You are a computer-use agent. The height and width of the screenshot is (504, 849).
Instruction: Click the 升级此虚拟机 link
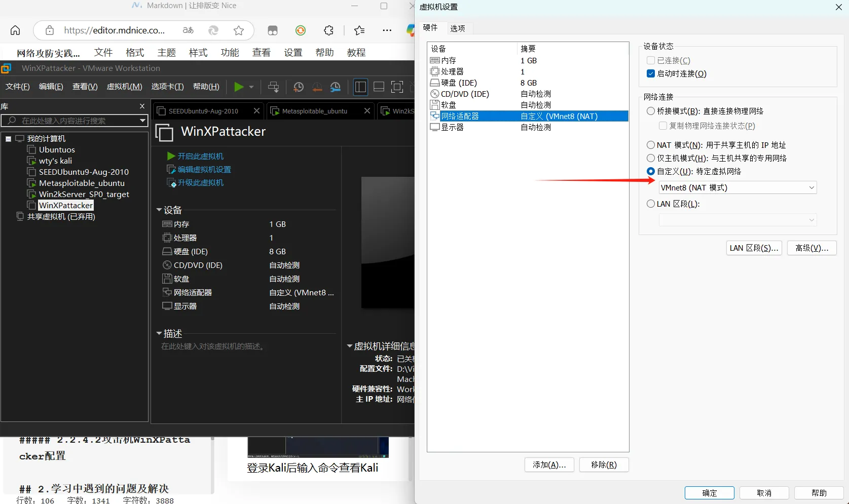tap(201, 182)
